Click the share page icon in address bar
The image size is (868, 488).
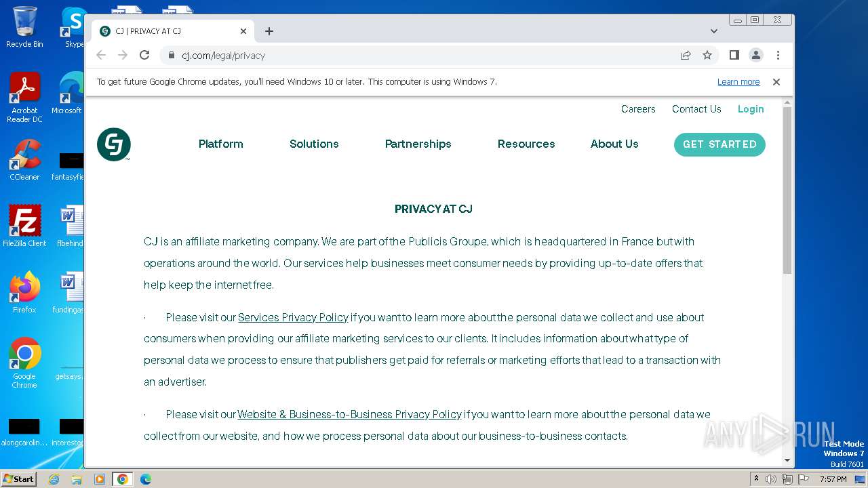pos(686,55)
